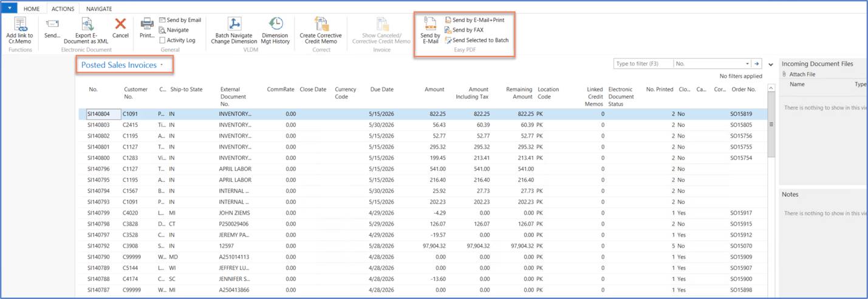Click order number SO15819

click(x=741, y=114)
